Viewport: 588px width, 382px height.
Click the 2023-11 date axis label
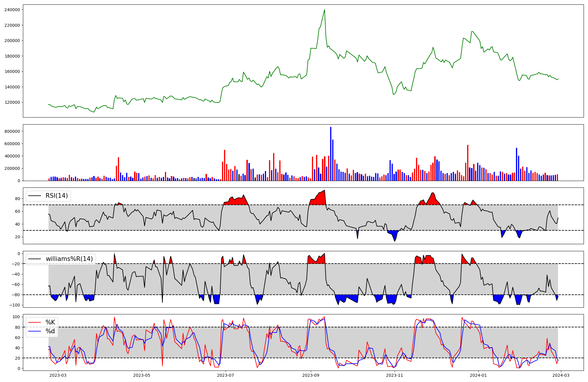coord(394,375)
